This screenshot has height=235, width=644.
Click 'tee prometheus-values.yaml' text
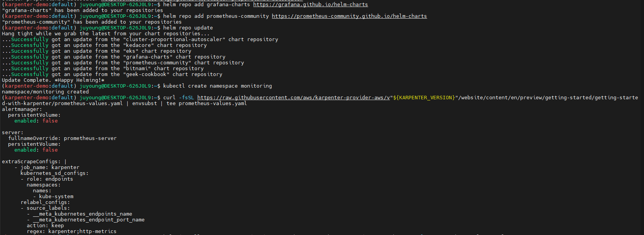click(206, 104)
